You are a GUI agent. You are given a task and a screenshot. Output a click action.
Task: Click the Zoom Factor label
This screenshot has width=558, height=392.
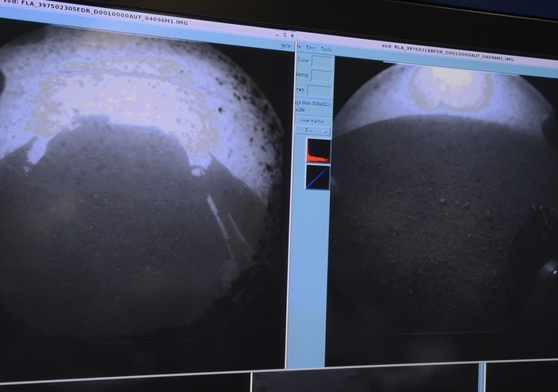[312, 121]
